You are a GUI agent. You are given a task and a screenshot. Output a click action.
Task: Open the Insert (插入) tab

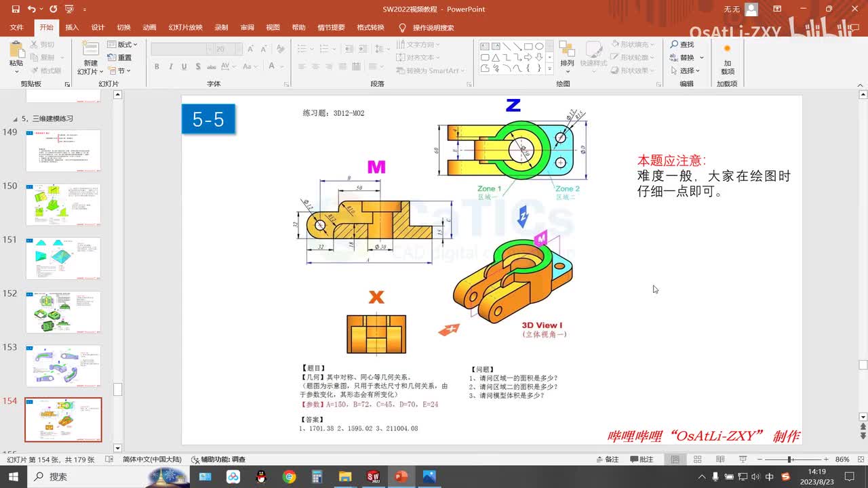72,28
